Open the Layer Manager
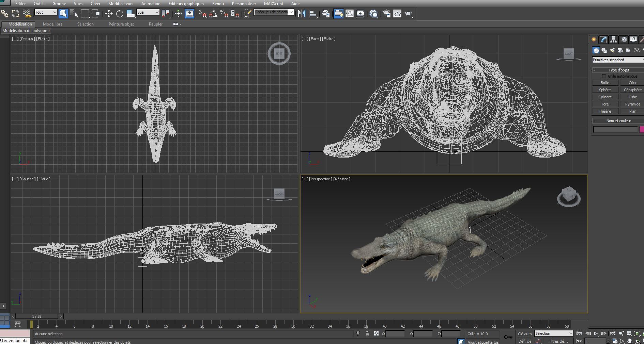The image size is (644, 344). coord(326,14)
